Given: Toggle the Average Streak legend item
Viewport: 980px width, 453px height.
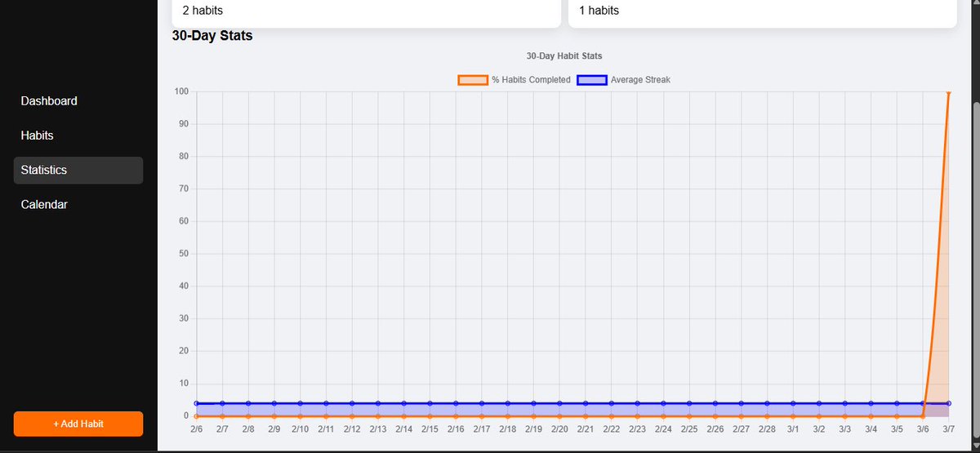Looking at the screenshot, I should click(624, 80).
